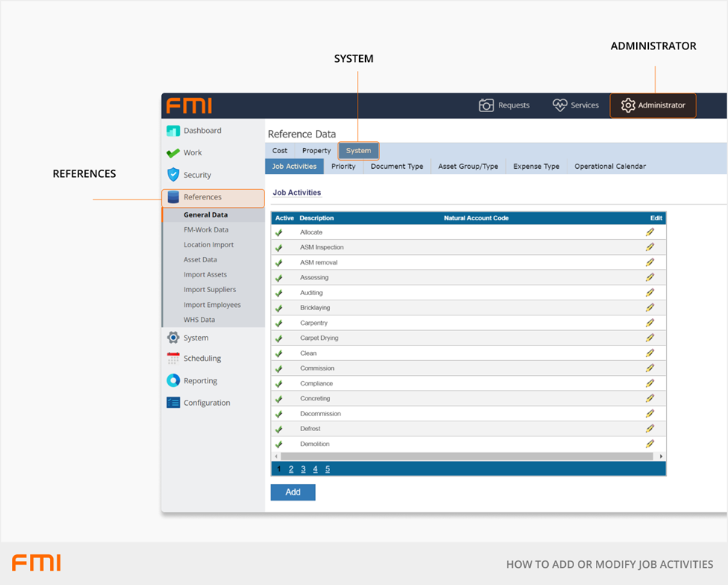The width and height of the screenshot is (728, 585).
Task: Go to page 3 of results
Action: pyautogui.click(x=303, y=469)
